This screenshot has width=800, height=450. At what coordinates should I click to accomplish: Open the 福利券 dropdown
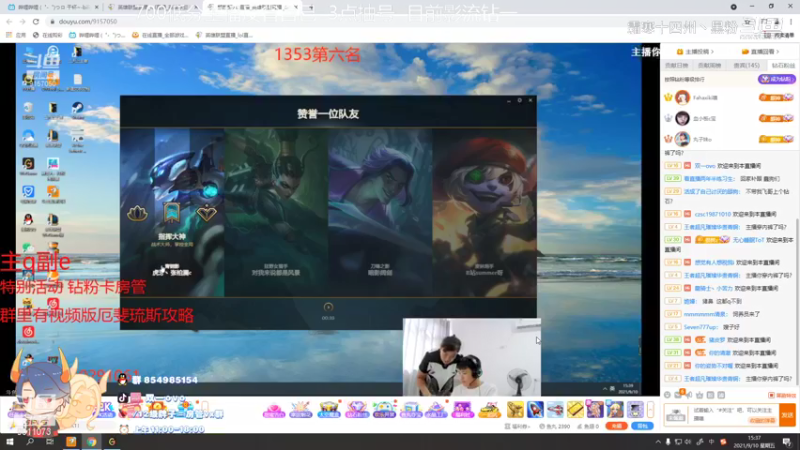[x=517, y=426]
